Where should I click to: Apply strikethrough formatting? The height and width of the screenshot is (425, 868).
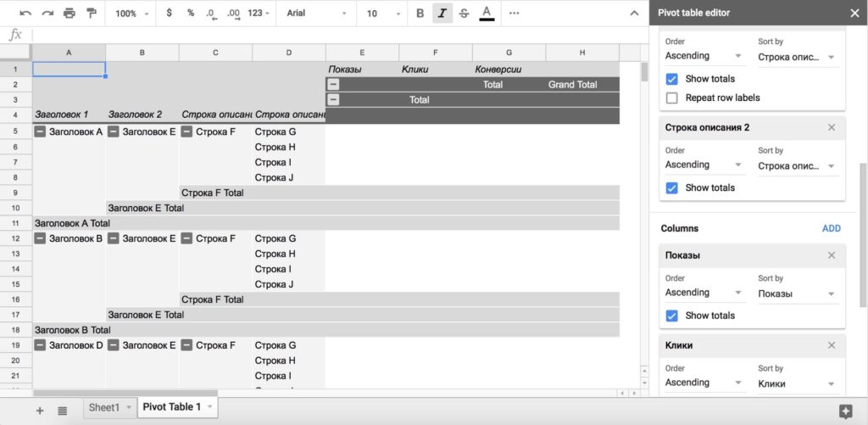point(464,14)
